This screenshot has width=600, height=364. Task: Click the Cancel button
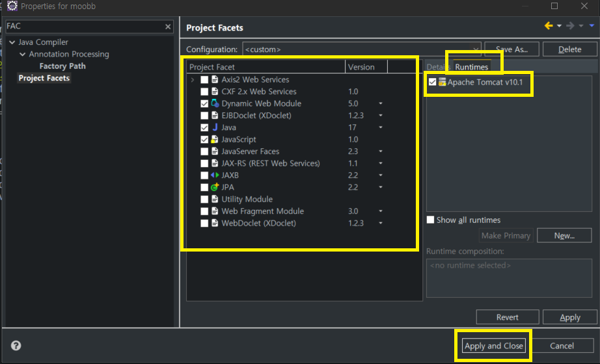(562, 346)
